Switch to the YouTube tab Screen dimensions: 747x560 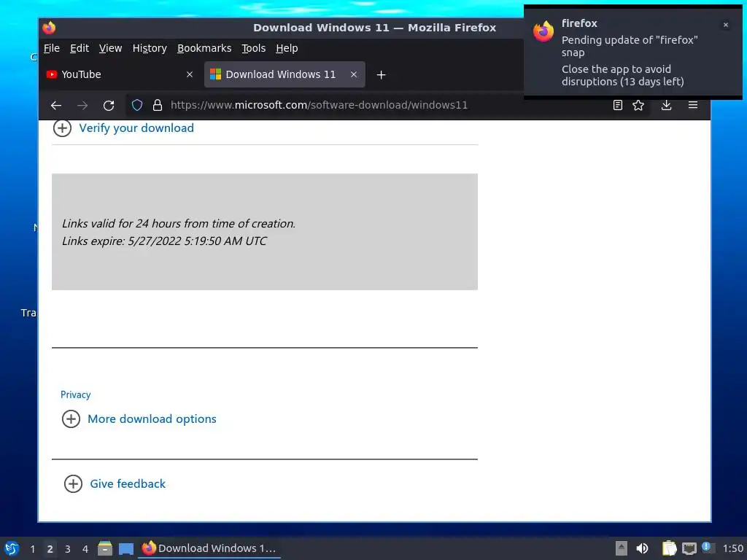(120, 74)
